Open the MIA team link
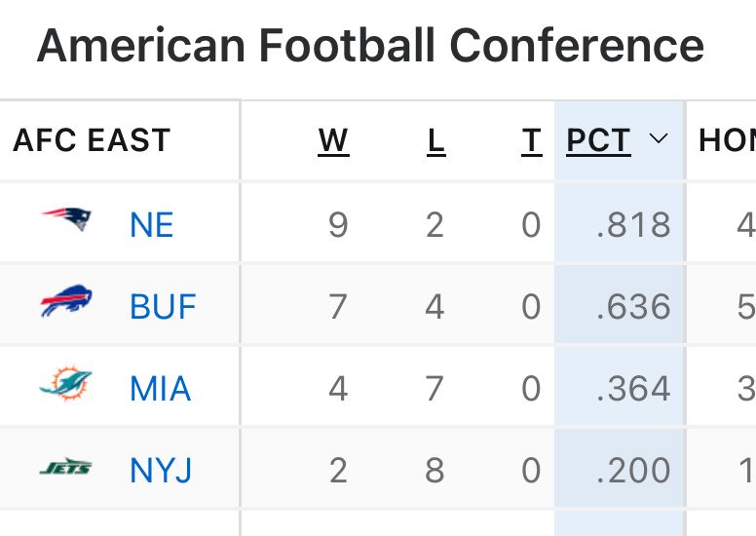This screenshot has width=756, height=536. pyautogui.click(x=160, y=389)
